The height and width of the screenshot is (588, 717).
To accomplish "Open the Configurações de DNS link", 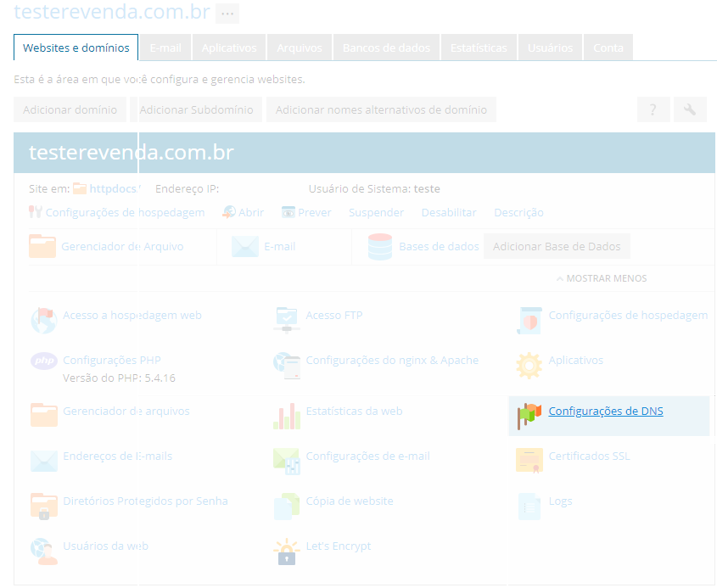I will (x=606, y=411).
